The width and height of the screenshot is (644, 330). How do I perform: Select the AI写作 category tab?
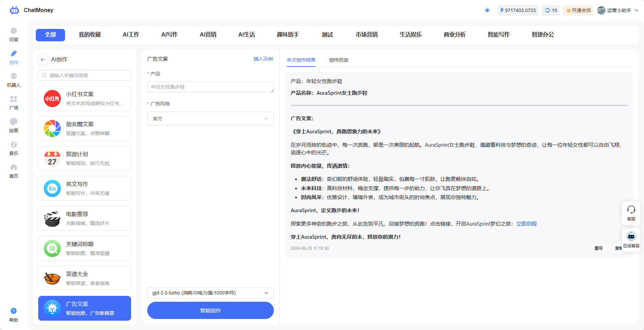tap(170, 34)
